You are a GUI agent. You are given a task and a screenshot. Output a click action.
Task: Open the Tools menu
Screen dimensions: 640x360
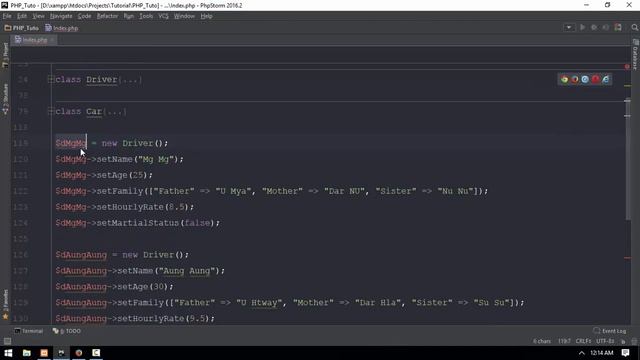pyautogui.click(x=146, y=16)
